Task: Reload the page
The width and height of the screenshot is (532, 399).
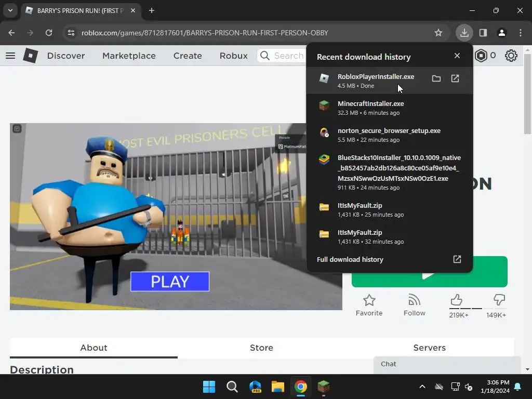Action: [x=49, y=33]
